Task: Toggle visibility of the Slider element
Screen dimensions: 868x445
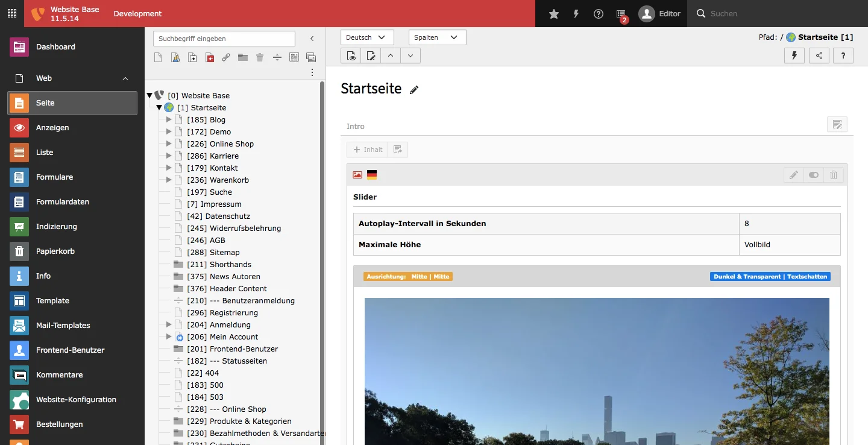Action: [x=813, y=175]
